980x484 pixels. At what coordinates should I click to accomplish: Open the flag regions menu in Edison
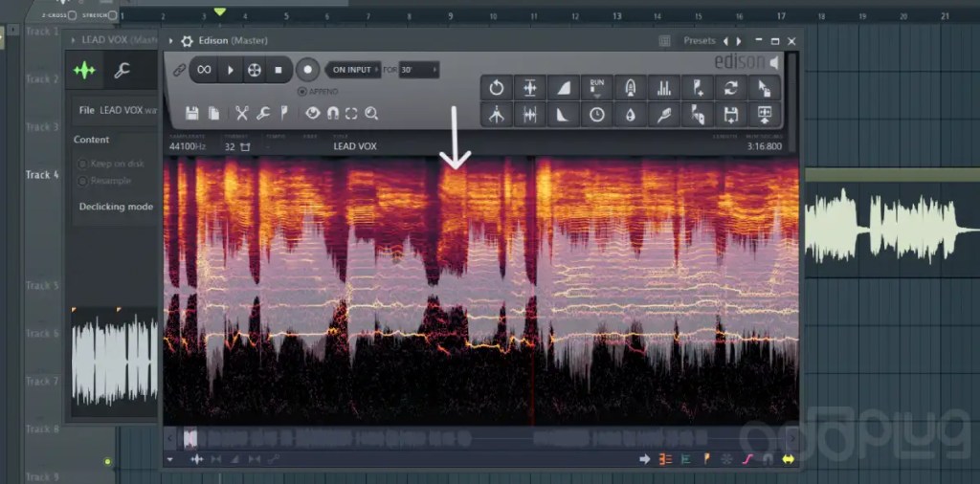283,113
